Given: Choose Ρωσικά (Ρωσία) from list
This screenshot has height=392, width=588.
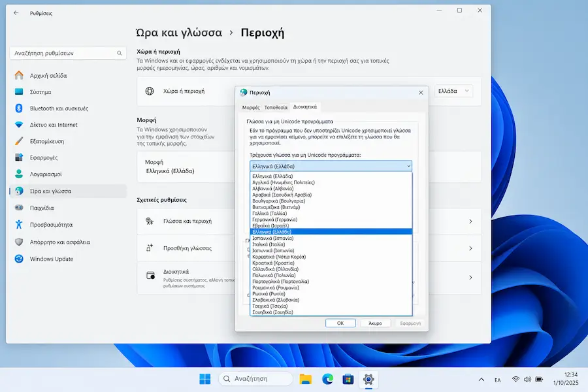Looking at the screenshot, I should [x=331, y=294].
